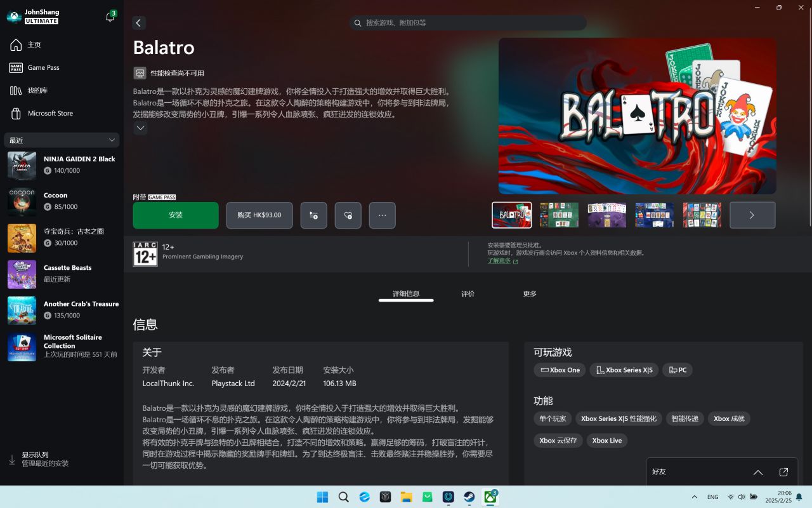
Task: Click developer name LocalThunk Inc.
Action: click(168, 384)
